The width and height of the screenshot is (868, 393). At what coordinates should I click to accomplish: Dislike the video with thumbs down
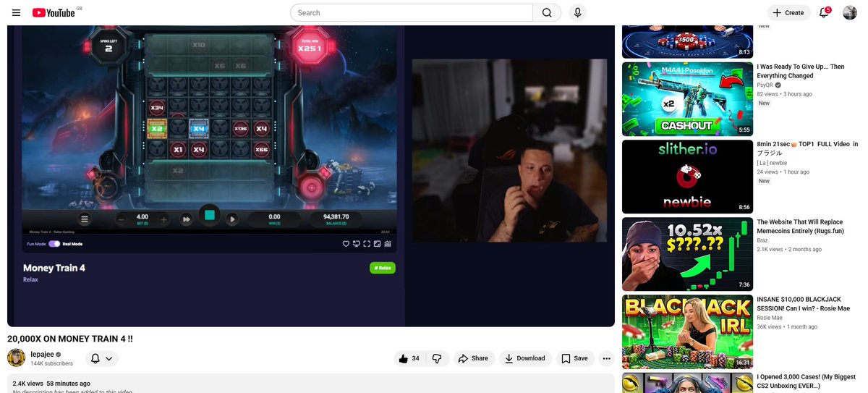coord(437,358)
